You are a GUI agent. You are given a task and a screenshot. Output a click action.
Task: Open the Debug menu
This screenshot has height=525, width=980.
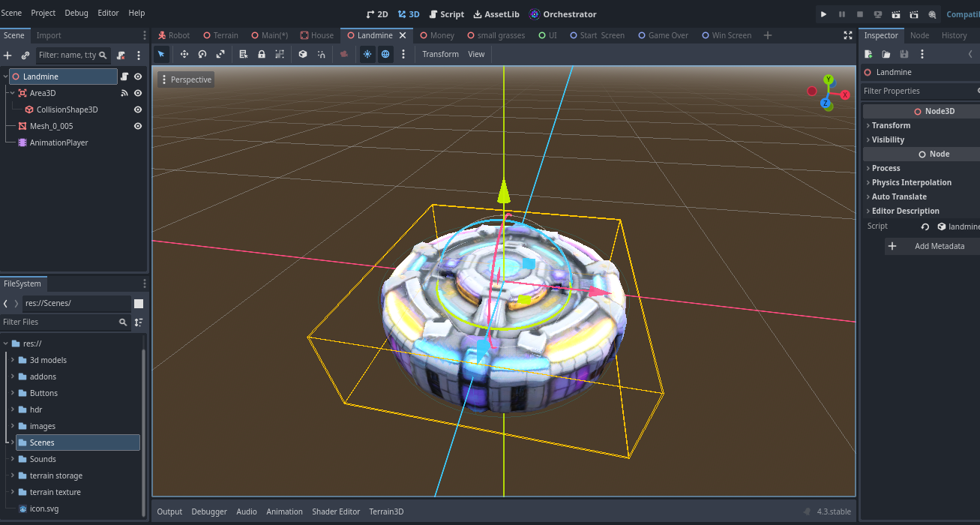(76, 13)
